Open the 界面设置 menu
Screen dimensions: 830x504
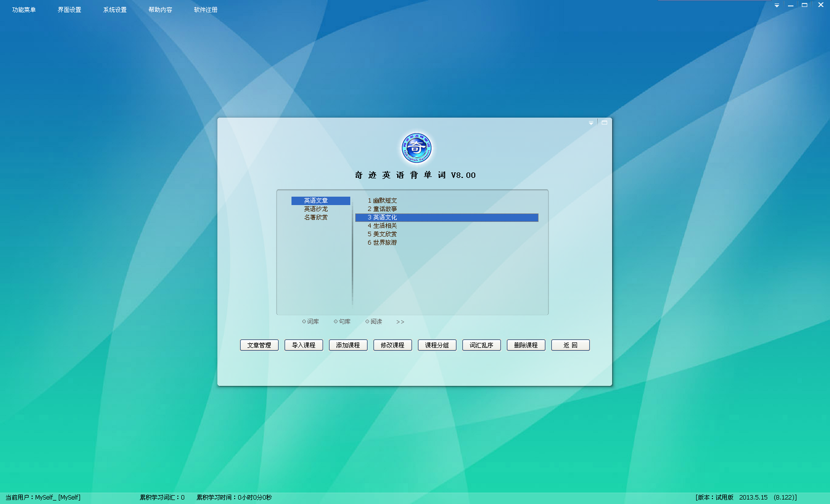pos(69,10)
